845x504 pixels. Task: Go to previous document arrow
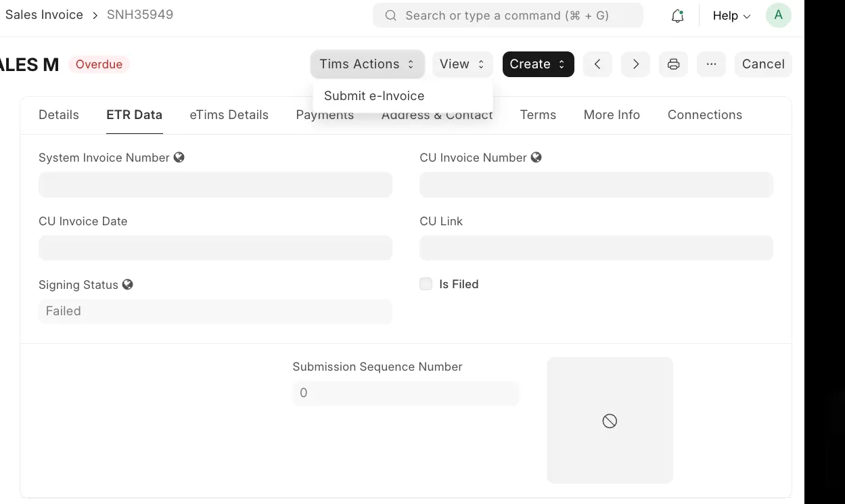pyautogui.click(x=597, y=64)
